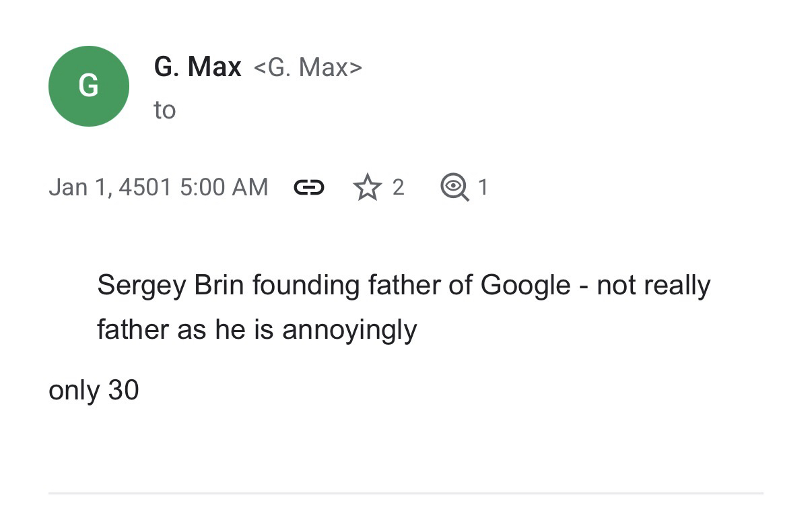The image size is (812, 518).
Task: Click the Jan 1, 4501 date
Action: [110, 187]
